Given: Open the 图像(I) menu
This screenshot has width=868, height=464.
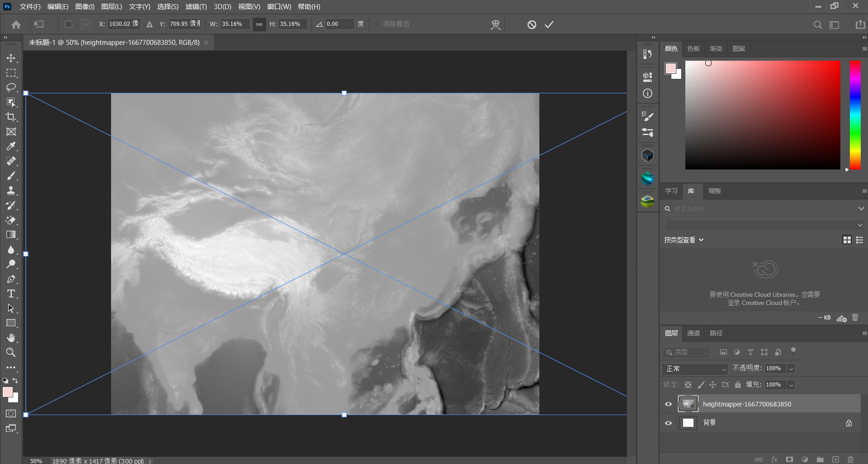Looking at the screenshot, I should pos(85,6).
